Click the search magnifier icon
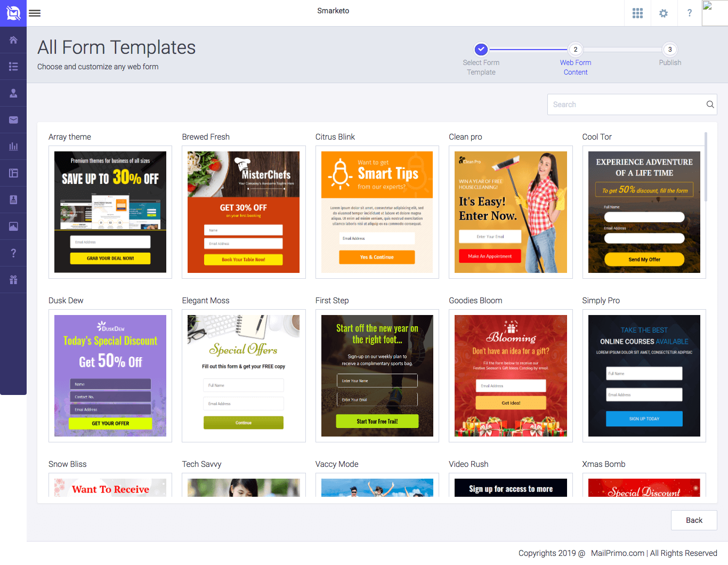The image size is (728, 565). coord(710,104)
